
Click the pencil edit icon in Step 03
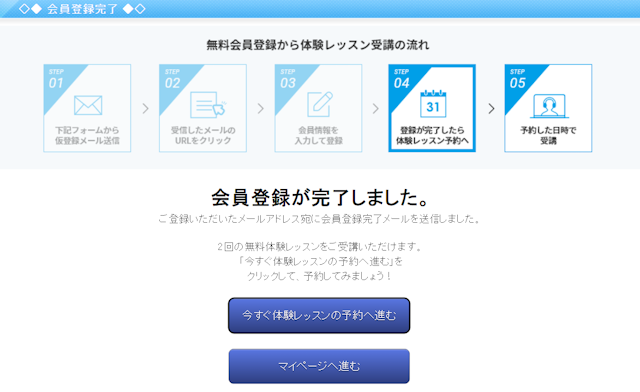[320, 104]
